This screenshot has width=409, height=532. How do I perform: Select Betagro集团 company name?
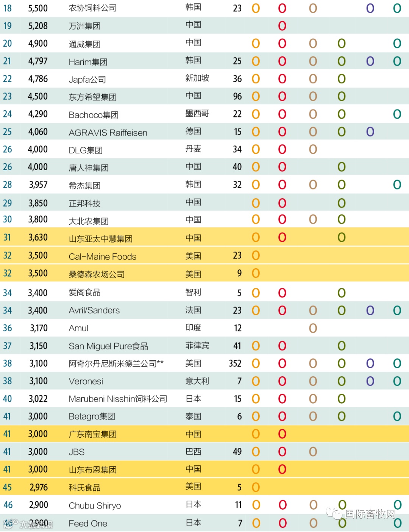92,416
